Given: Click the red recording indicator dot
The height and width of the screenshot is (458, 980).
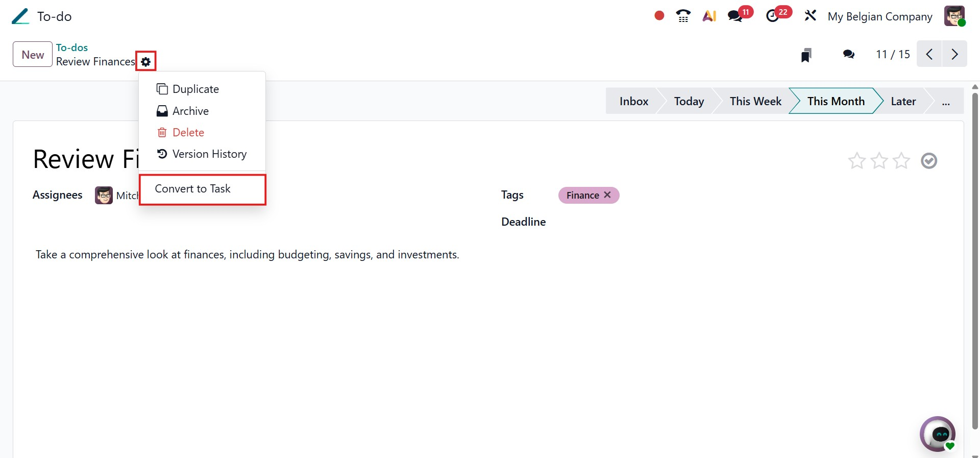Looking at the screenshot, I should point(659,16).
